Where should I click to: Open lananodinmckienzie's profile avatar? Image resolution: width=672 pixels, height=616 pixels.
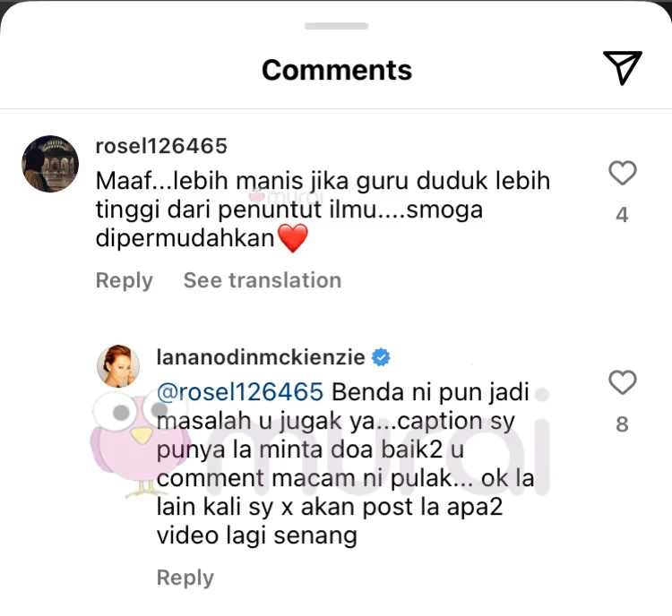point(123,365)
